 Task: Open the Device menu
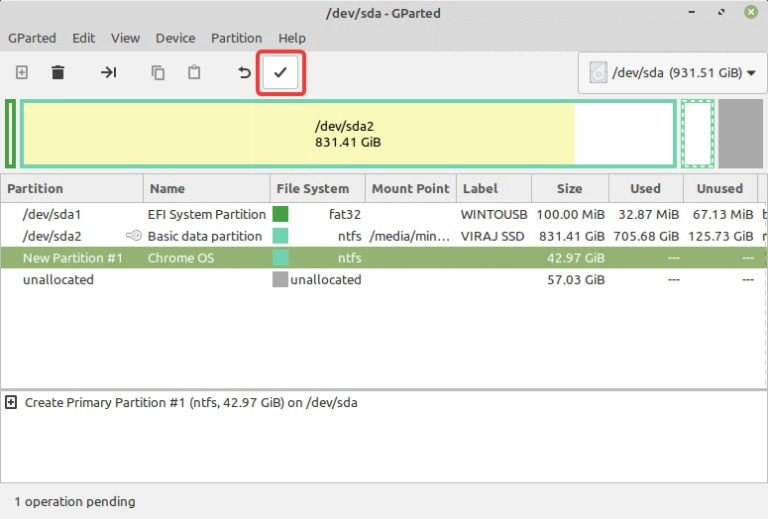tap(175, 38)
